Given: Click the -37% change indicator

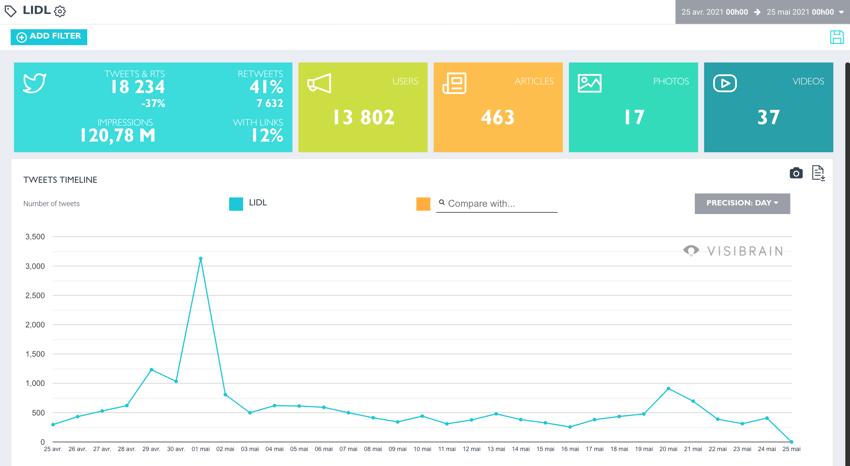Looking at the screenshot, I should (x=153, y=103).
